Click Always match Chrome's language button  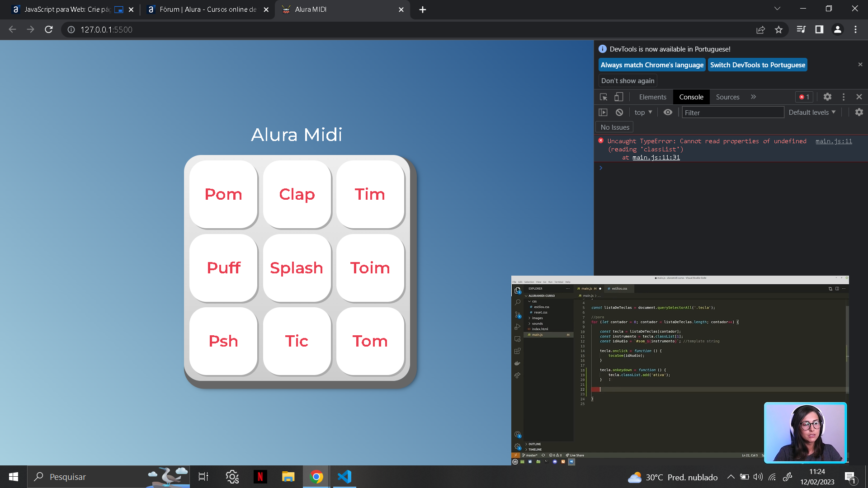click(652, 65)
